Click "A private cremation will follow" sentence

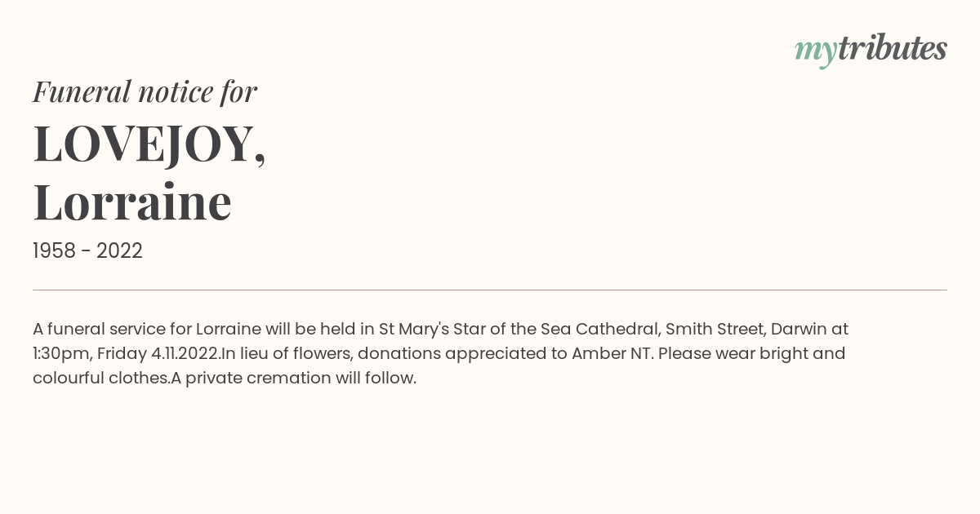coord(294,379)
